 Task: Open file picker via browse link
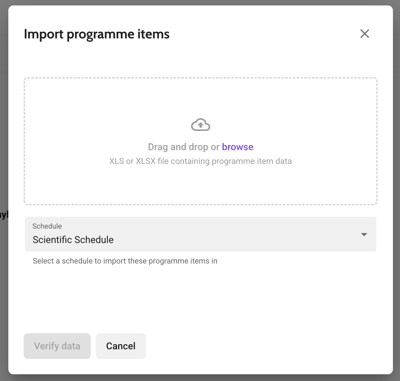(237, 147)
